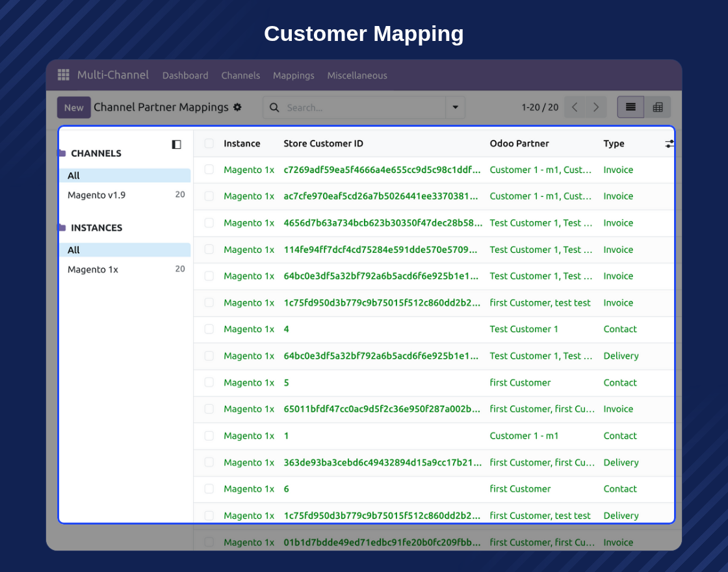Click ID 363de93ba3cebd6c49...

click(383, 462)
